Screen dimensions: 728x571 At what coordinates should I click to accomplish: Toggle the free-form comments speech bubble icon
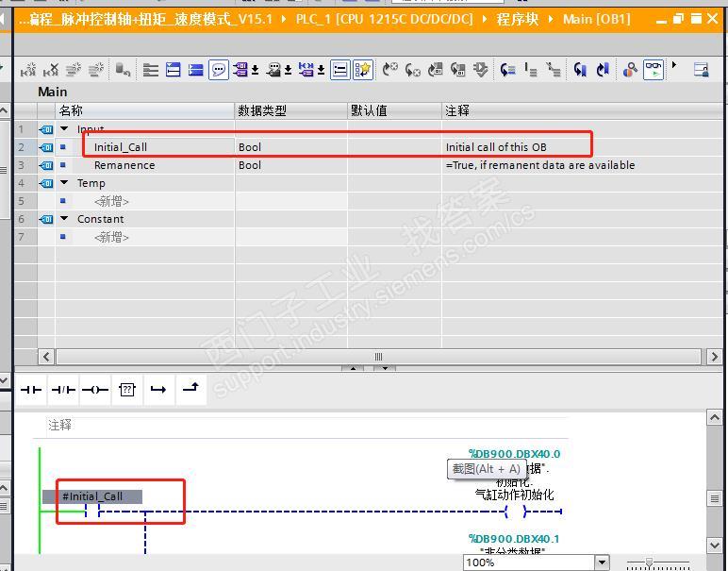pyautogui.click(x=219, y=70)
